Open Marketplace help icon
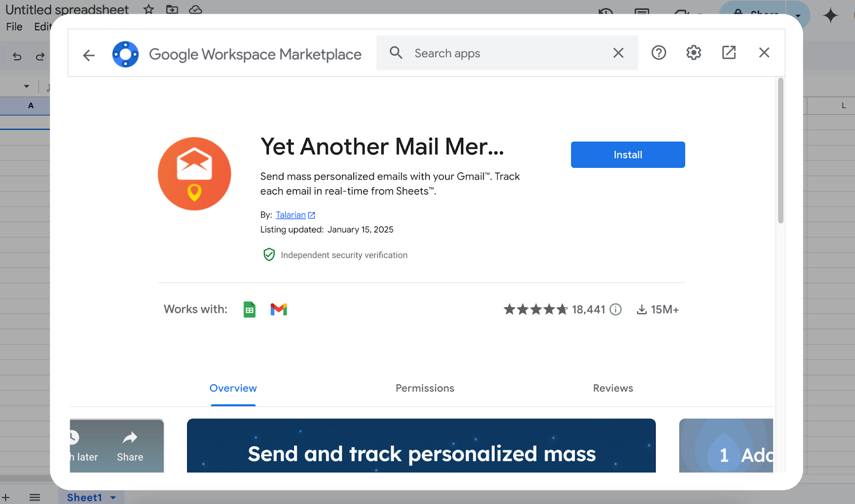855x504 pixels. tap(659, 52)
